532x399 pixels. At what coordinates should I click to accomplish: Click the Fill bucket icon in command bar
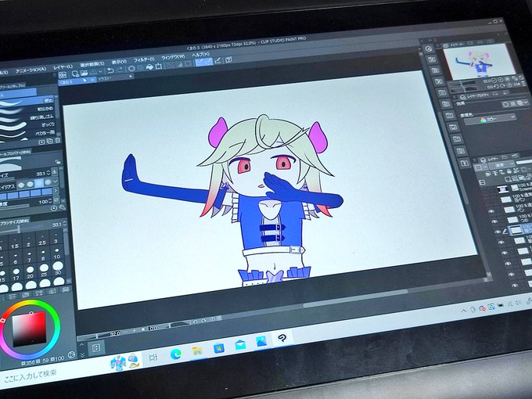coord(149,66)
